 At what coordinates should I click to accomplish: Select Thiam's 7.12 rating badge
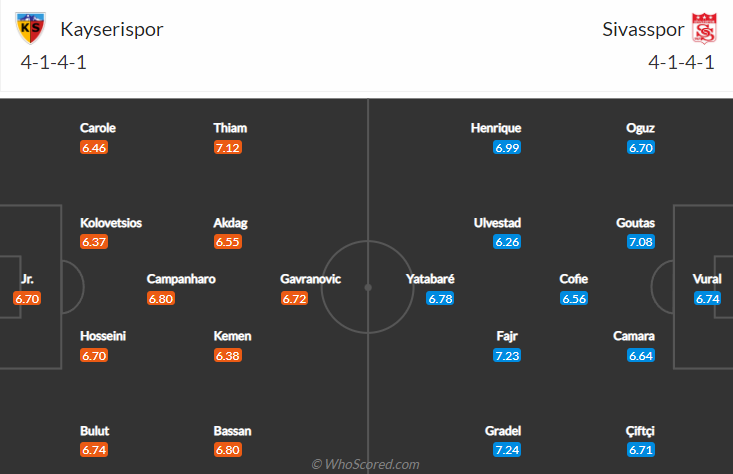(x=228, y=148)
